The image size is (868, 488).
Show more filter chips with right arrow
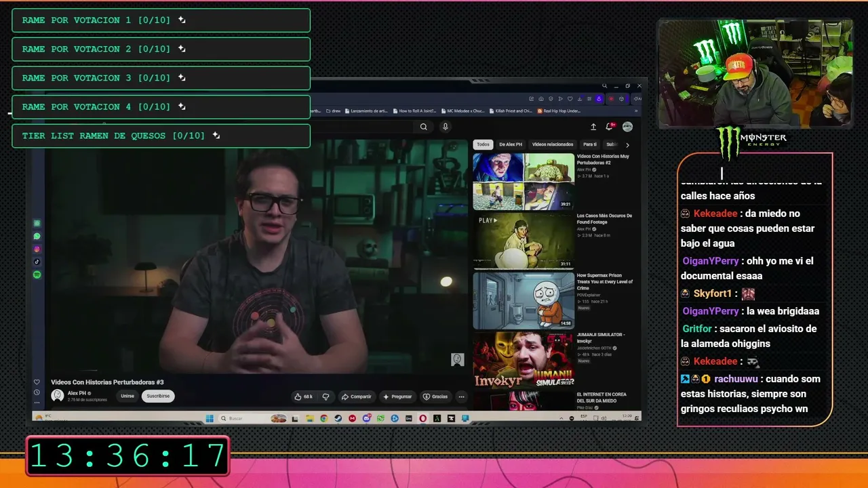(x=627, y=145)
